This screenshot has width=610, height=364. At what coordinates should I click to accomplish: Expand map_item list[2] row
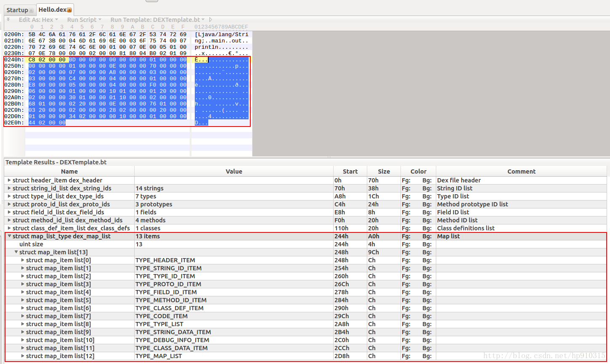tap(23, 276)
